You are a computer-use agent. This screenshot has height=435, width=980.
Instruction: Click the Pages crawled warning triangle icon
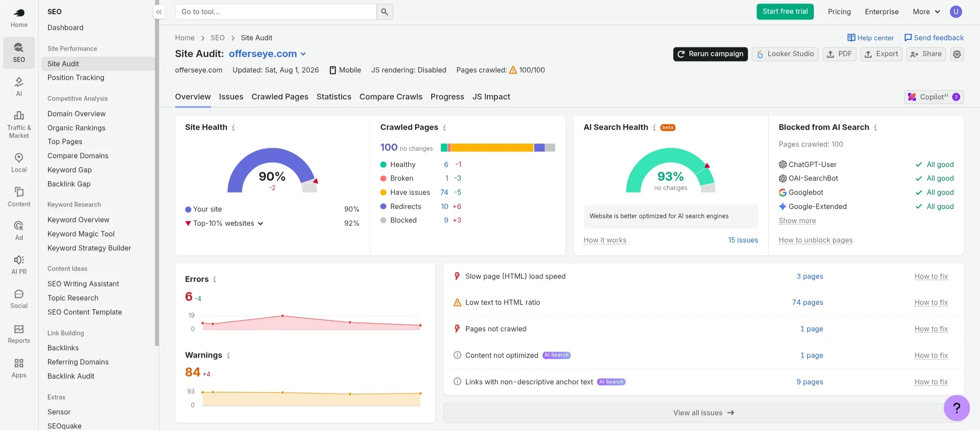point(513,70)
